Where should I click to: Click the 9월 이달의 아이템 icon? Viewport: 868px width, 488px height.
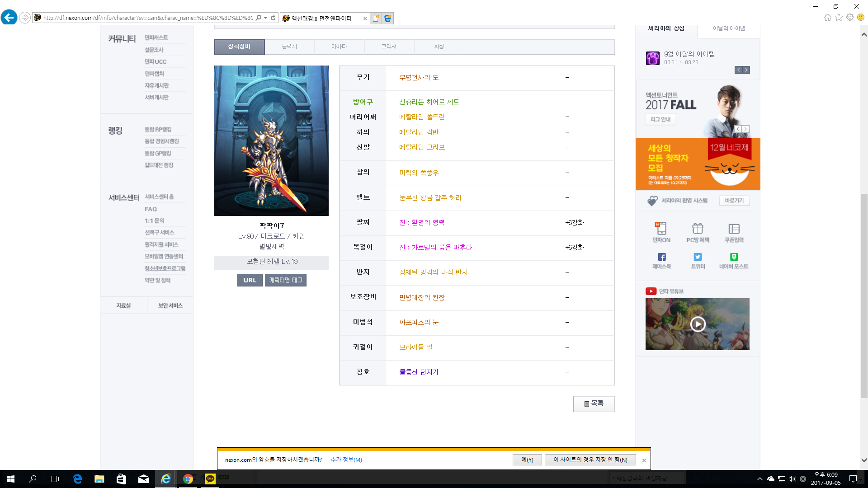pyautogui.click(x=652, y=58)
